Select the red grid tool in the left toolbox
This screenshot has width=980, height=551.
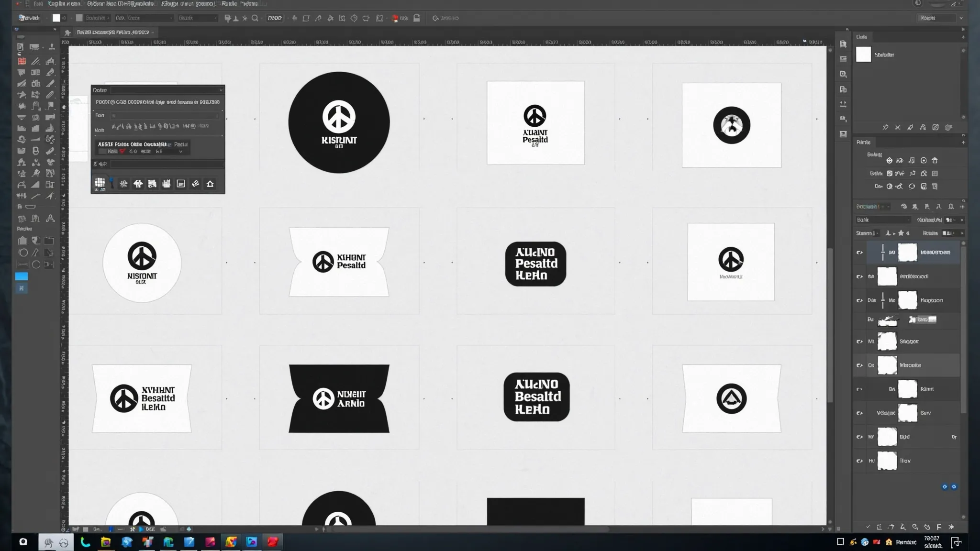pyautogui.click(x=22, y=61)
